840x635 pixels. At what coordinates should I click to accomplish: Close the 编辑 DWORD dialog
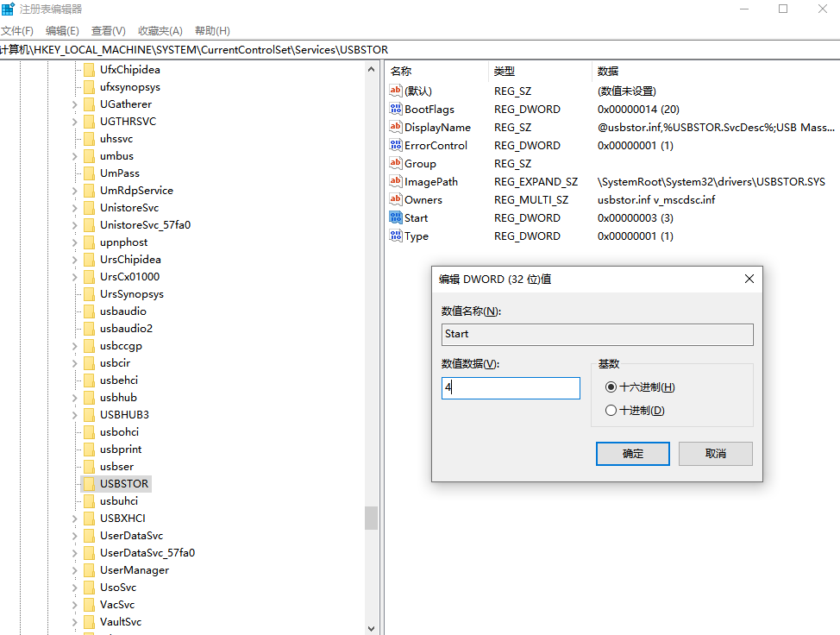pos(749,279)
